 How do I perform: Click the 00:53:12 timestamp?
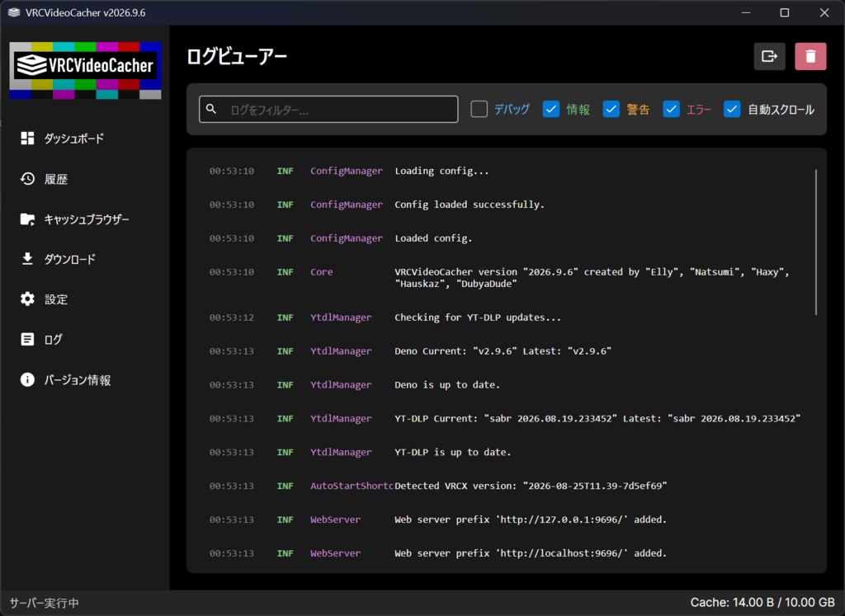(232, 317)
